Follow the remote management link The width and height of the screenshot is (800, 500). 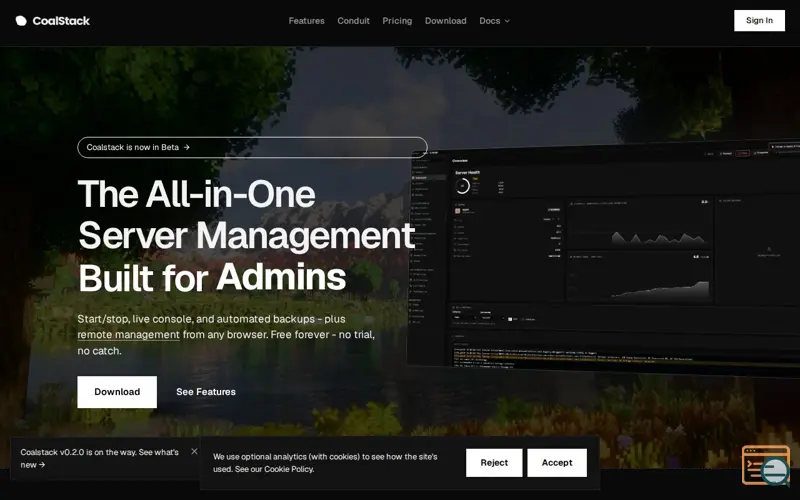pyautogui.click(x=129, y=335)
